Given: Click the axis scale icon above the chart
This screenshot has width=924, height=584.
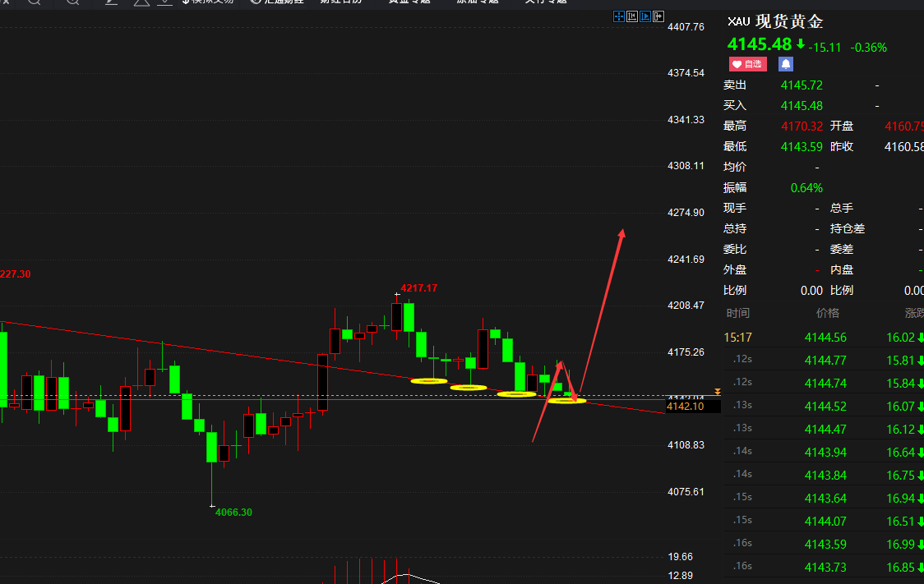Looking at the screenshot, I should click(632, 16).
